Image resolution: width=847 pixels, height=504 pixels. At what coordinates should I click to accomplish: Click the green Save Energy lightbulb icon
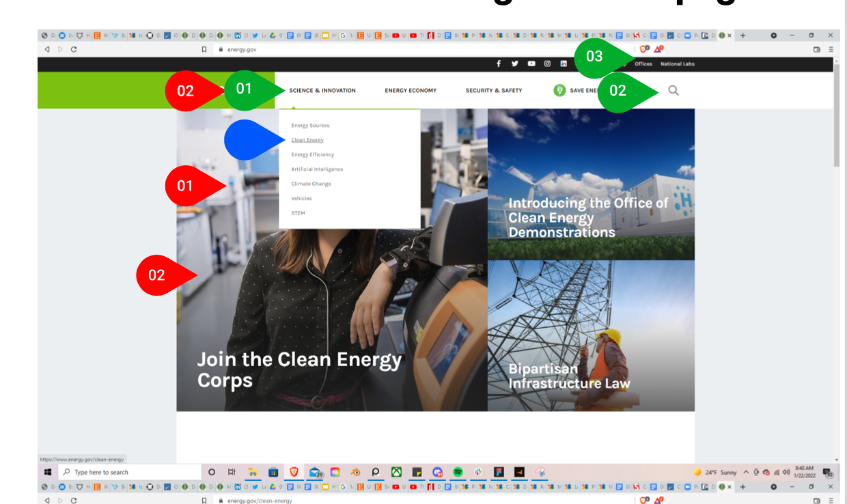(559, 90)
